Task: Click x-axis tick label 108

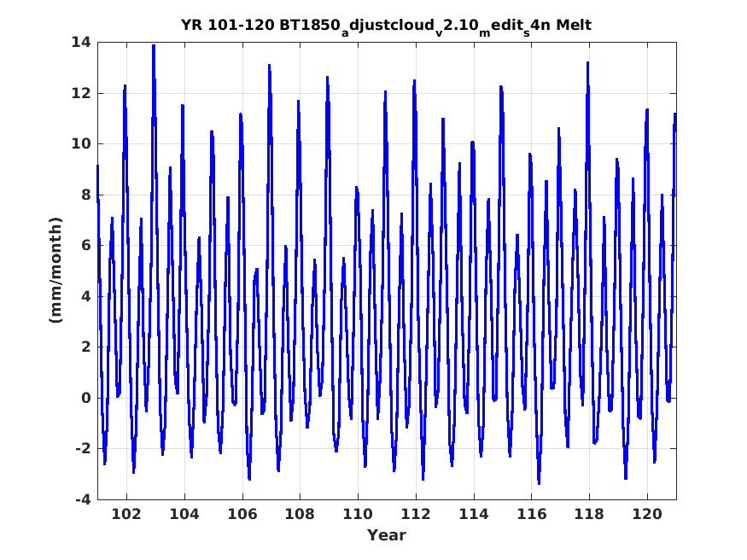Action: coord(300,514)
